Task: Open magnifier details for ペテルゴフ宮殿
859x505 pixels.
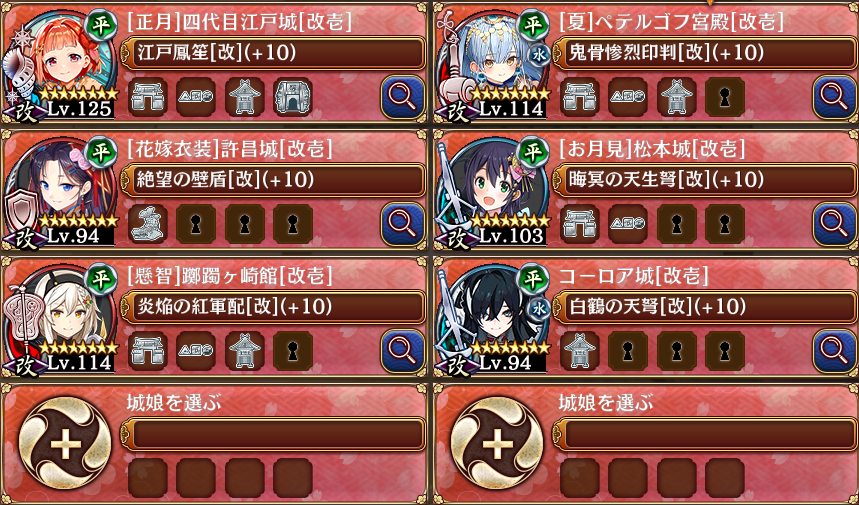Action: 835,97
